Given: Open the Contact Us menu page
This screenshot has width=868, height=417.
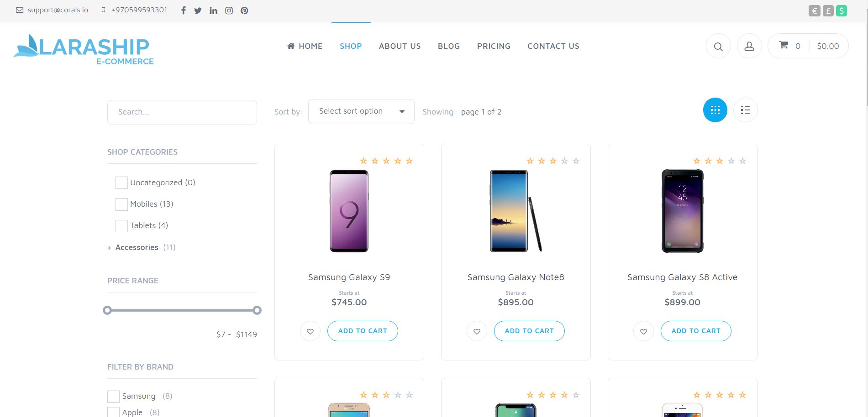Looking at the screenshot, I should (553, 46).
